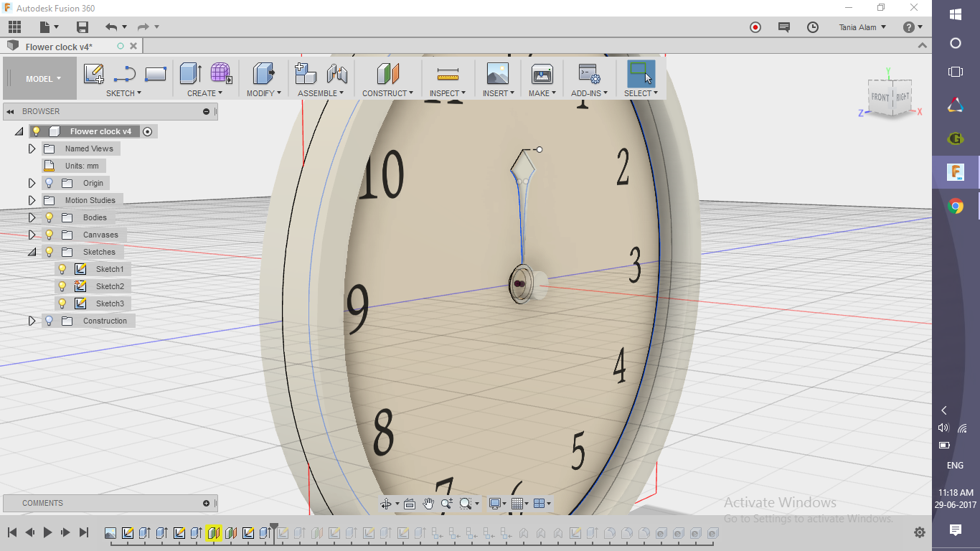Open the ASSEMBLE menu
Image resolution: width=980 pixels, height=551 pixels.
pos(321,93)
